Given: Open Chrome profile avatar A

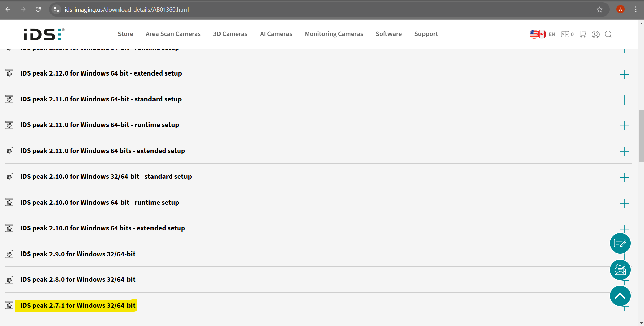Looking at the screenshot, I should pos(620,9).
